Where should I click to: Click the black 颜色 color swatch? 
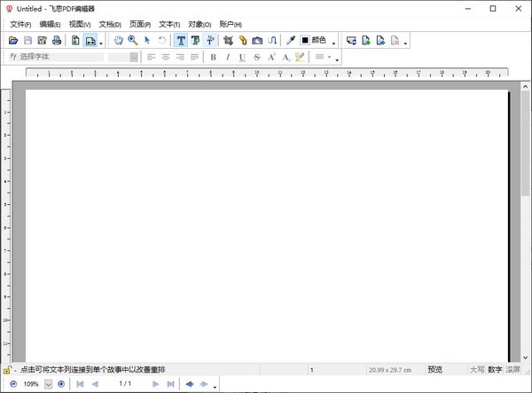pyautogui.click(x=305, y=41)
